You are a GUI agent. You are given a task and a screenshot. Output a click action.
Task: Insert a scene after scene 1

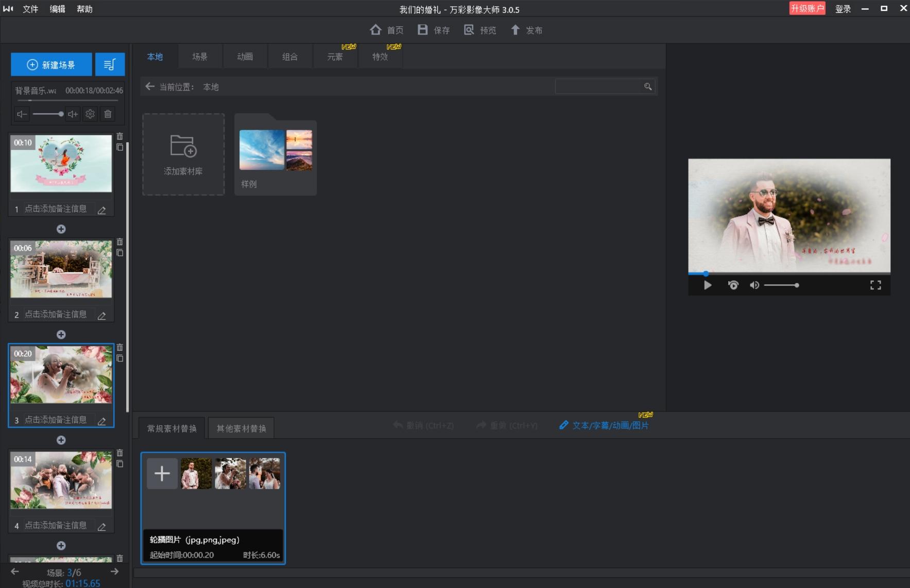(x=61, y=229)
